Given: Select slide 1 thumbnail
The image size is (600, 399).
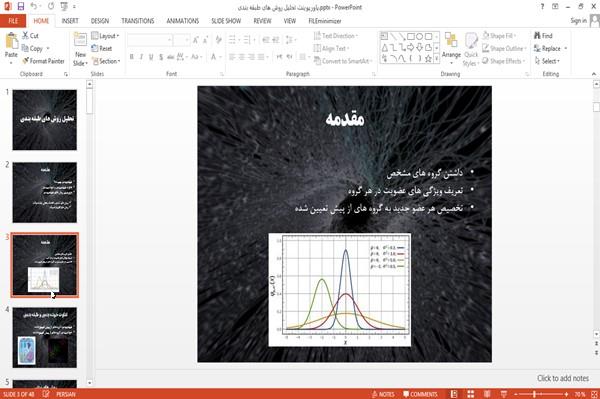Looking at the screenshot, I should coord(45,120).
